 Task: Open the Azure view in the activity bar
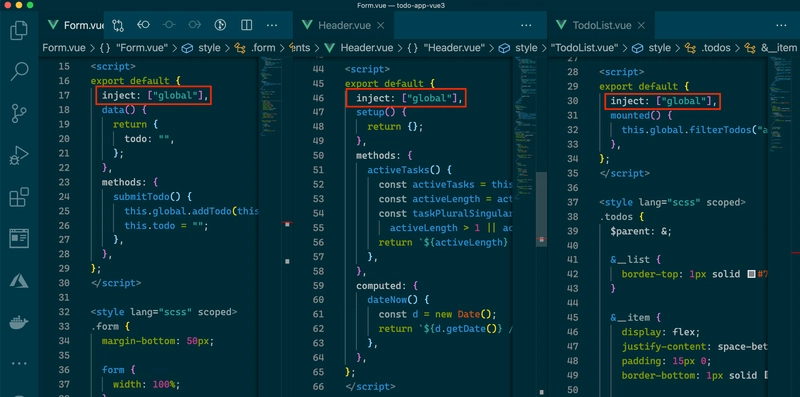[x=19, y=281]
